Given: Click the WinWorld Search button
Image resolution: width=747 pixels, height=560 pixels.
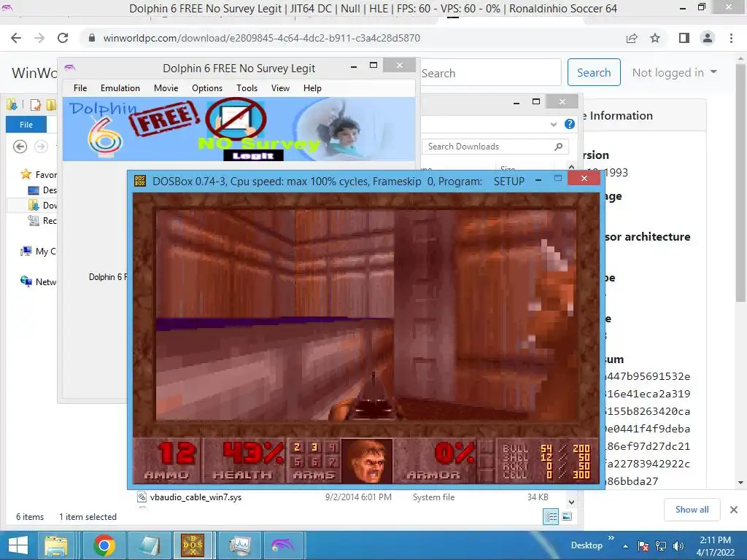Looking at the screenshot, I should [x=594, y=72].
